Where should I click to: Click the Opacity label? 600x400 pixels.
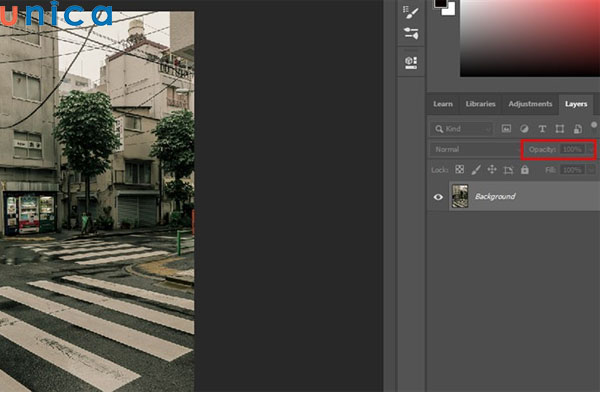pyautogui.click(x=542, y=149)
